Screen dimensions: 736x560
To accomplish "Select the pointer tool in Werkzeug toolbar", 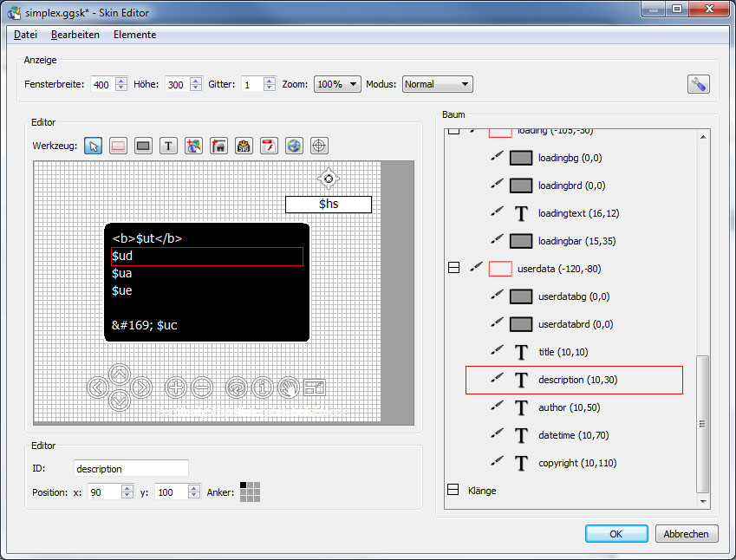I will click(94, 146).
